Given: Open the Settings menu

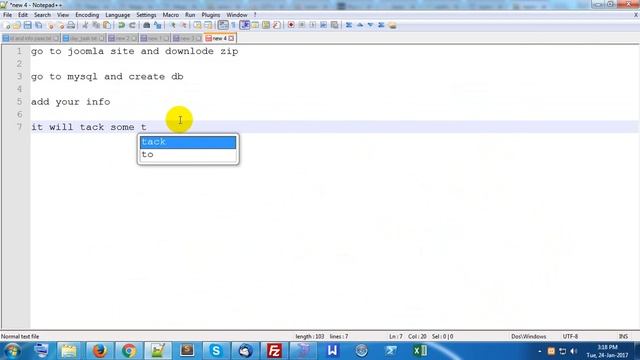Looking at the screenshot, I should coord(146,15).
